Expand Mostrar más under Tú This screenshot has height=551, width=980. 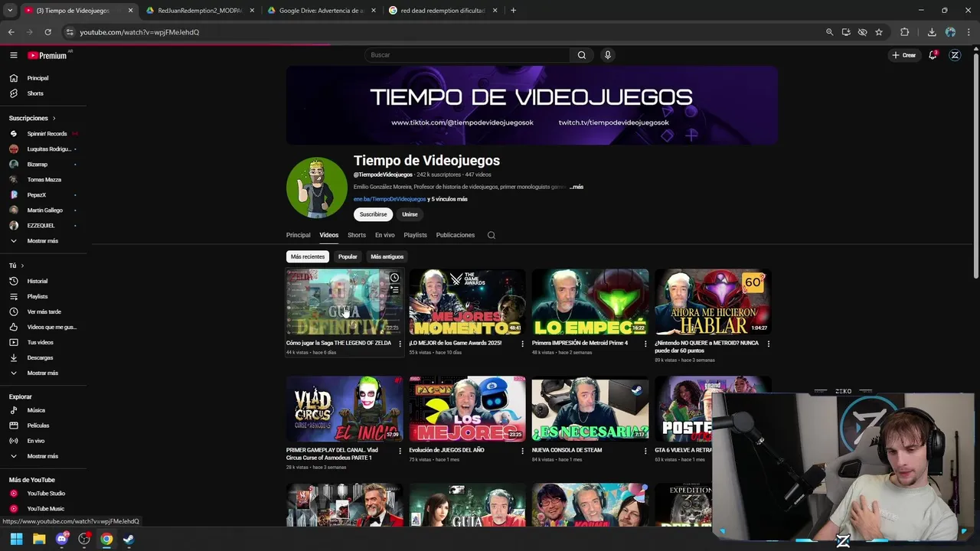point(43,373)
